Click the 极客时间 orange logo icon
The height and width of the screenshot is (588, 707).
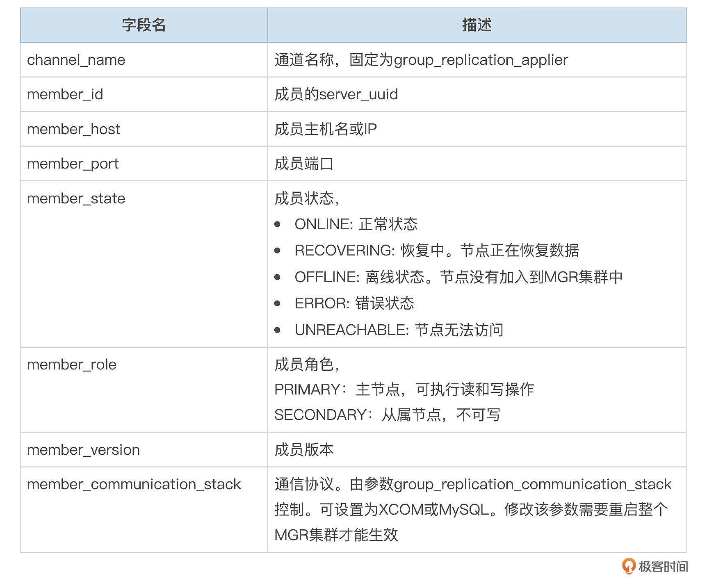(628, 566)
